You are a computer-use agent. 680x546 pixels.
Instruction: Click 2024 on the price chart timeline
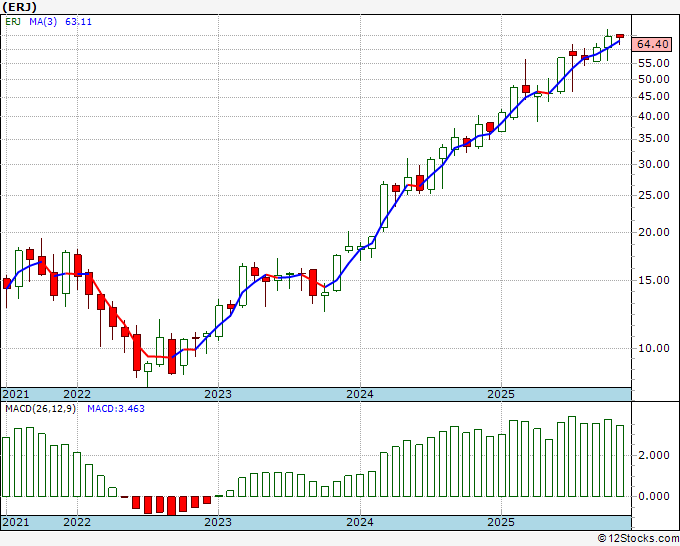pos(360,394)
